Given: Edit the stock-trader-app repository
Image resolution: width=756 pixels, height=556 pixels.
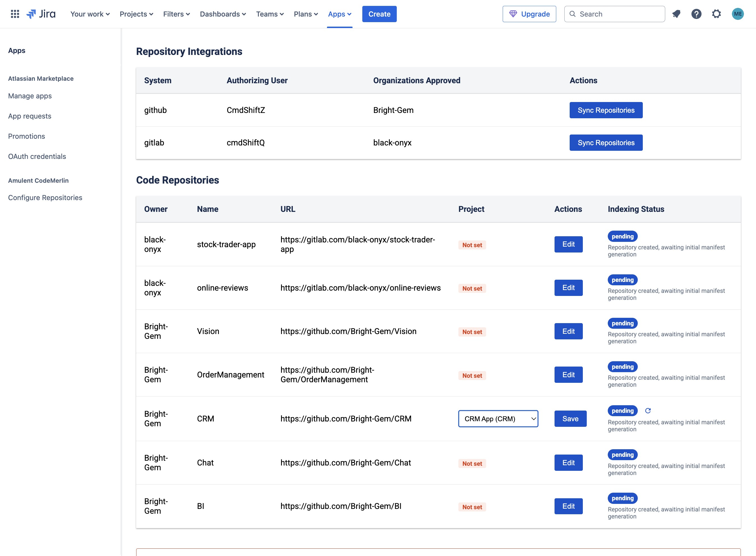Looking at the screenshot, I should (x=569, y=244).
